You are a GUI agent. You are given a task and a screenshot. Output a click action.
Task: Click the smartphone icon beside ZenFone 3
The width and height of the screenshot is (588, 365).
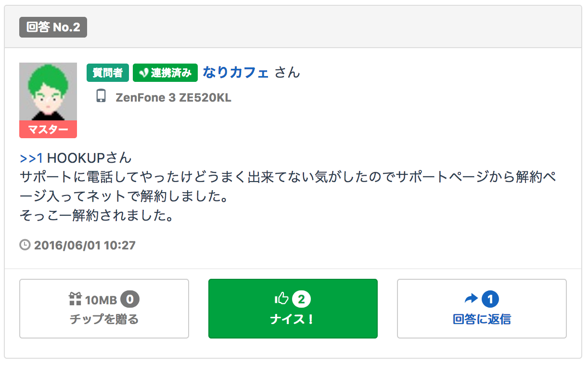(101, 96)
